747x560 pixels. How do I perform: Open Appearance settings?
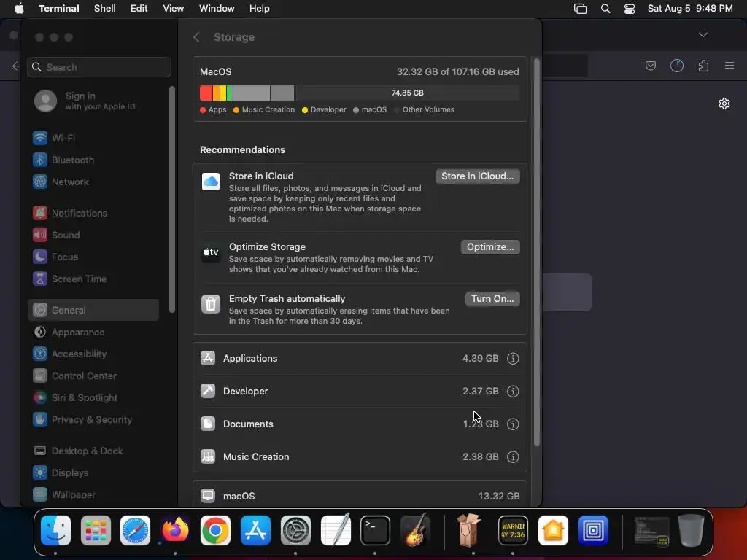tap(68, 332)
